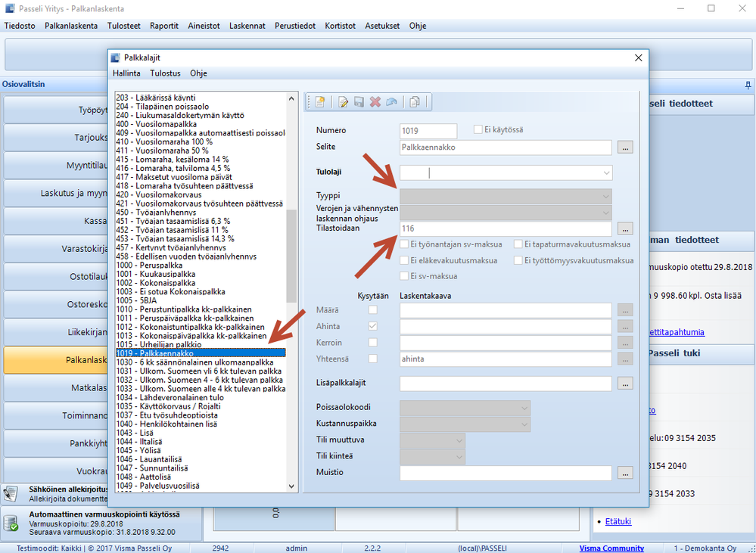Tick the Ei eläkevakuutusmaksua checkbox
This screenshot has width=756, height=553.
(404, 260)
